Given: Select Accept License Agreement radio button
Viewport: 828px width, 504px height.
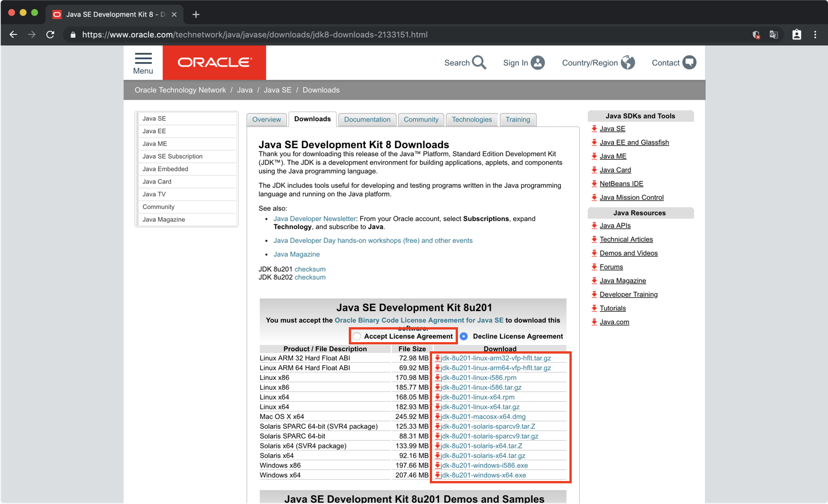Looking at the screenshot, I should [x=357, y=336].
